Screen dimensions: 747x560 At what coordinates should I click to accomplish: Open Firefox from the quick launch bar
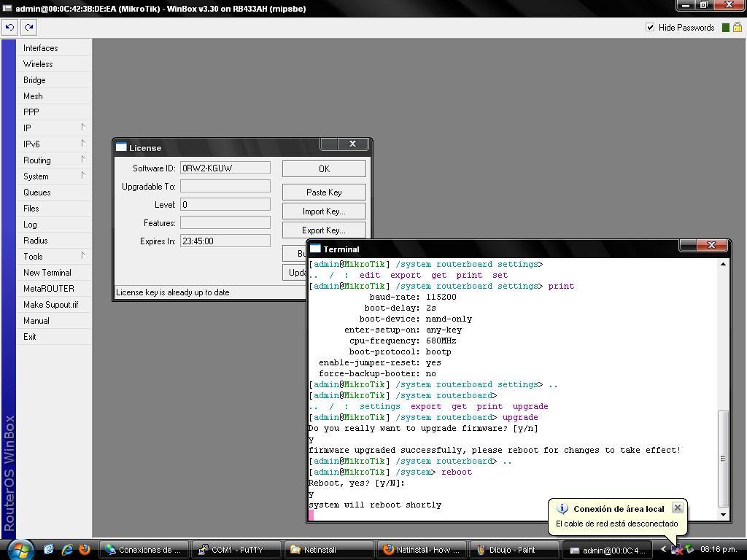coord(85,550)
